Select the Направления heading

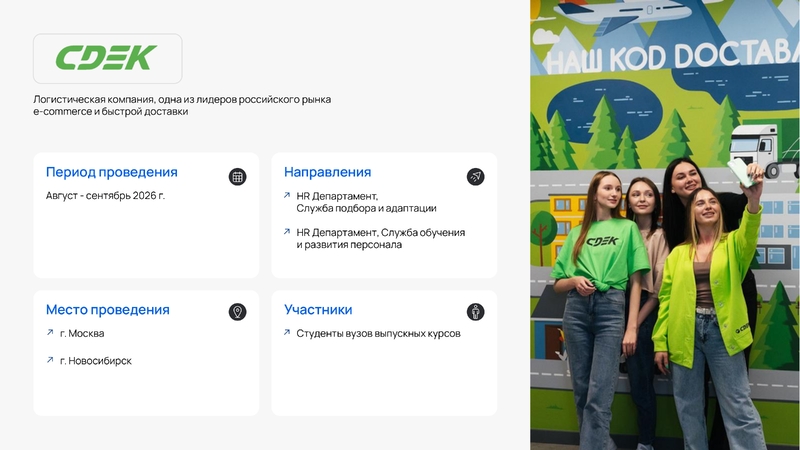click(x=327, y=172)
